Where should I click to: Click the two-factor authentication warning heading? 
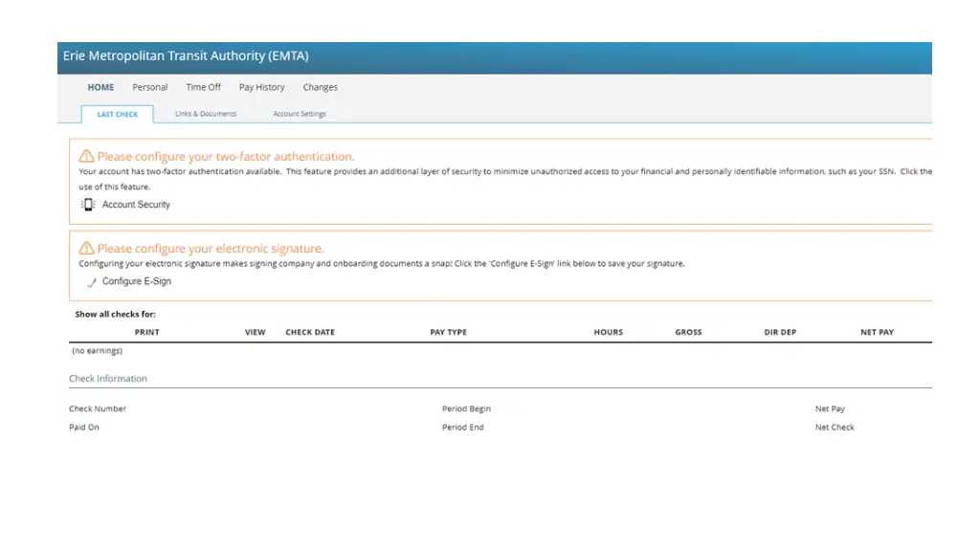(x=226, y=156)
